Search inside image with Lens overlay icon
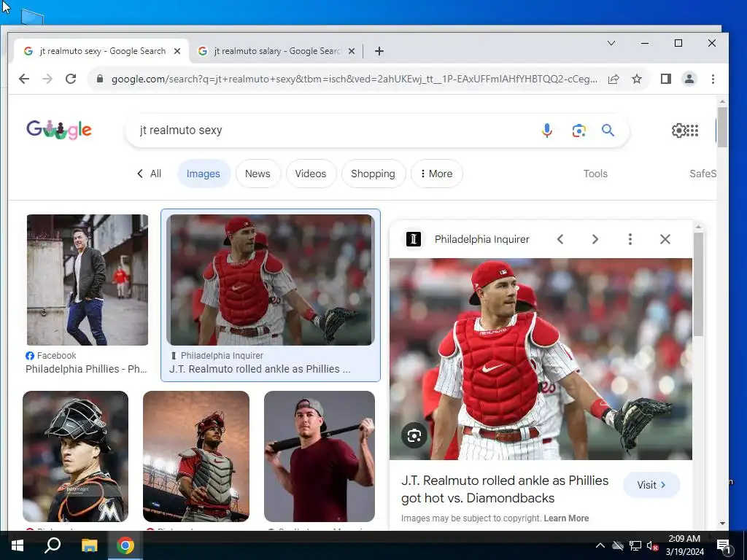This screenshot has height=560, width=747. pyautogui.click(x=414, y=435)
